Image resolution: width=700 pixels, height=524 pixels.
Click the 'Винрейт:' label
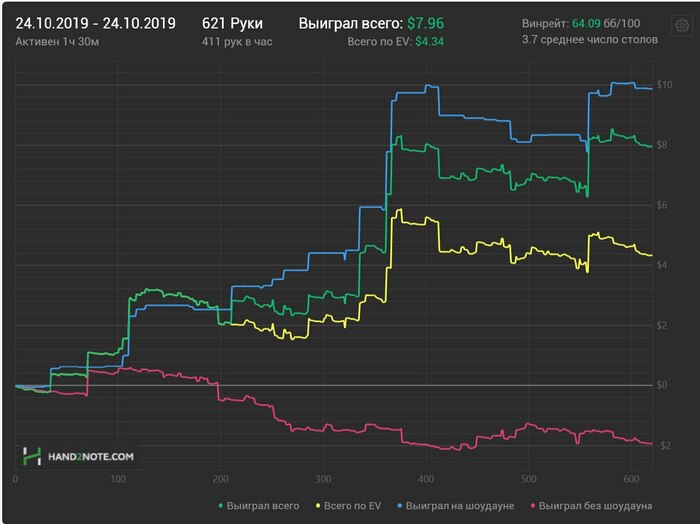coord(545,23)
